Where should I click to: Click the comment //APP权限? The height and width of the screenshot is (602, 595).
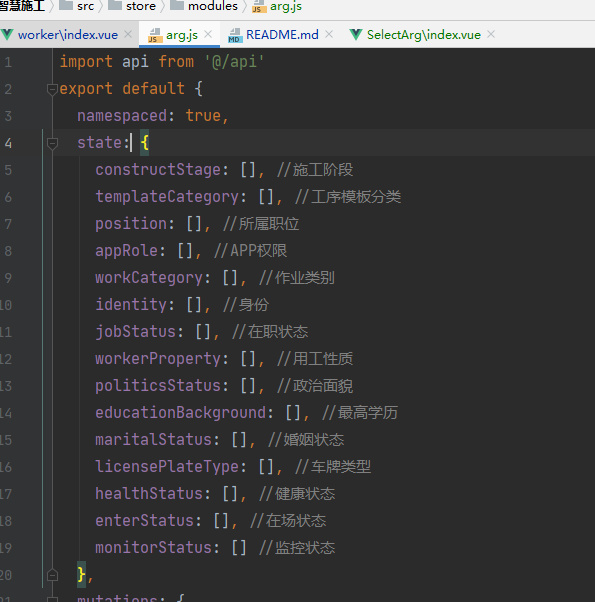[x=251, y=251]
